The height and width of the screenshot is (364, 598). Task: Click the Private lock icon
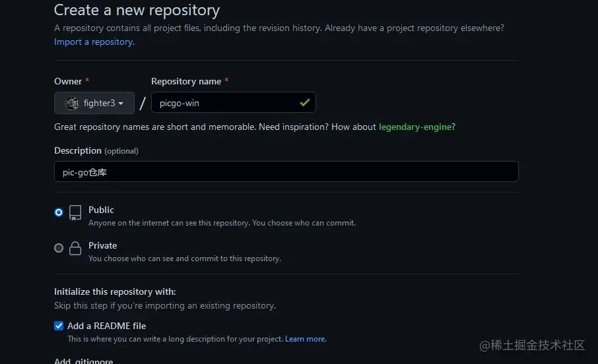(x=75, y=248)
